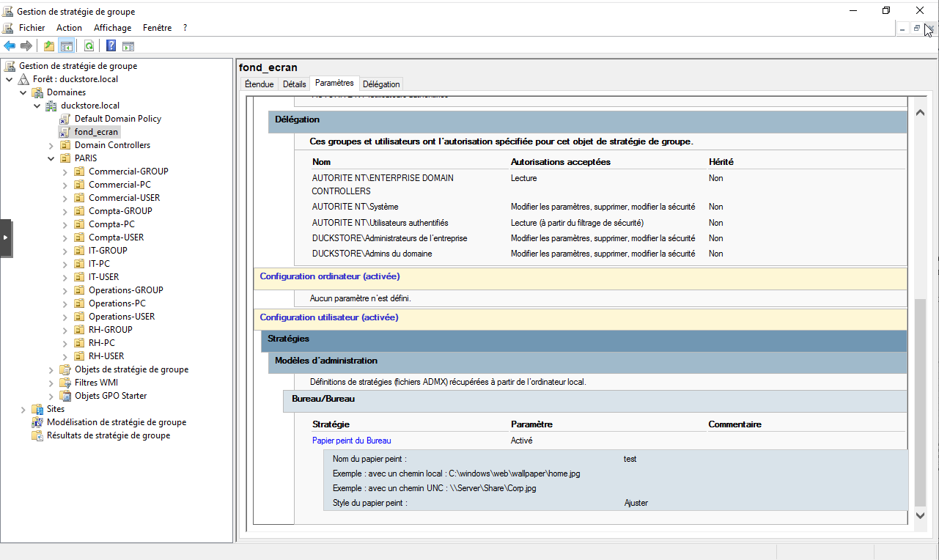
Task: Toggle the action pane show/hide button
Action: point(128,46)
